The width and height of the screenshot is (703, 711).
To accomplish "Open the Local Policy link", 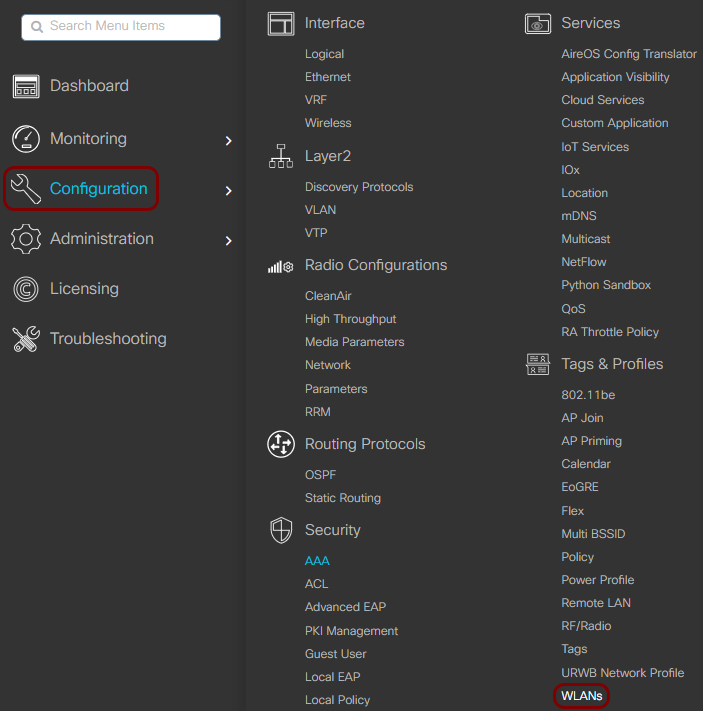I will click(x=337, y=700).
